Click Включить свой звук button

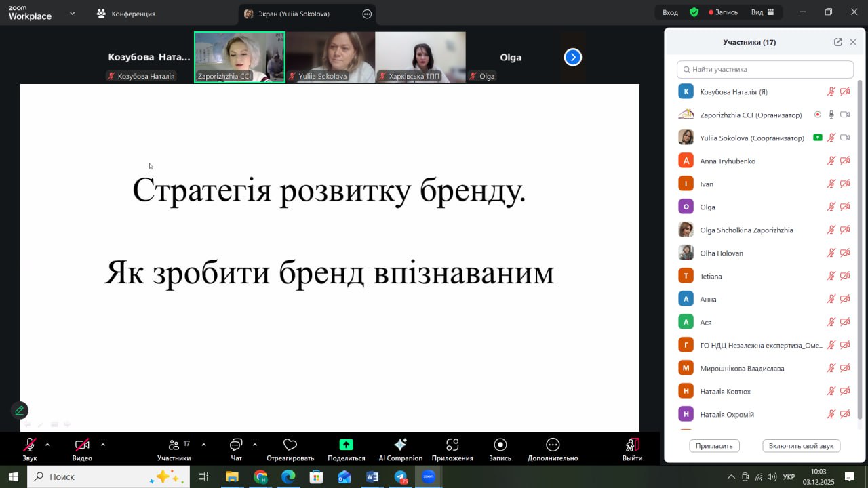pyautogui.click(x=801, y=445)
